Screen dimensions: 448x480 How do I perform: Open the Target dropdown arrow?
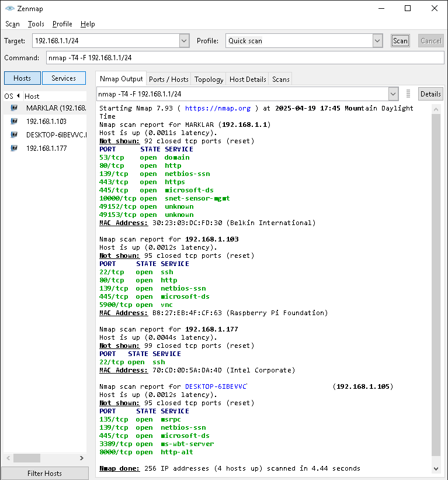tap(184, 41)
